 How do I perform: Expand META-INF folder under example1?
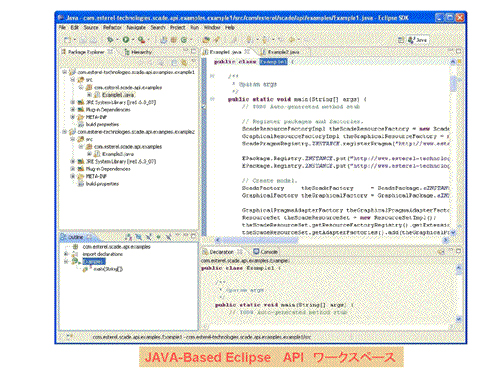point(72,117)
